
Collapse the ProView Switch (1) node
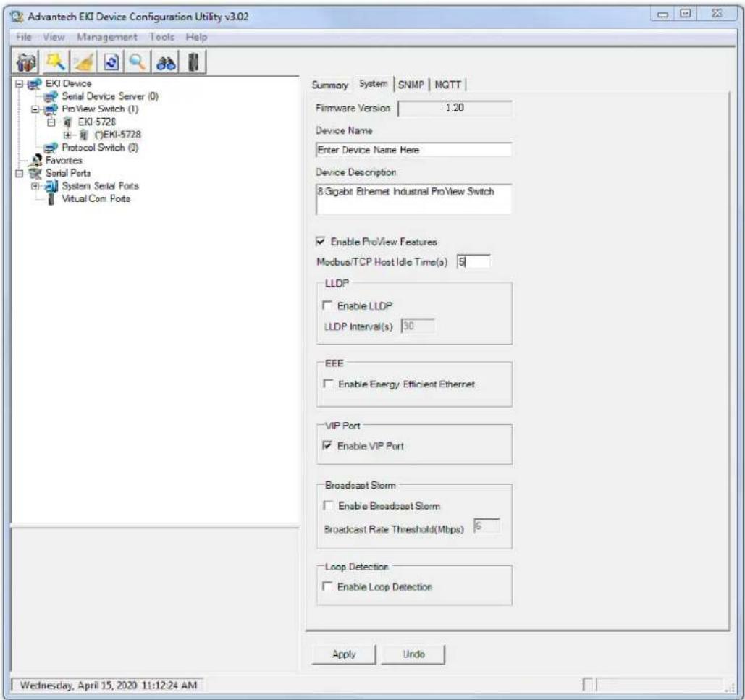[35, 110]
